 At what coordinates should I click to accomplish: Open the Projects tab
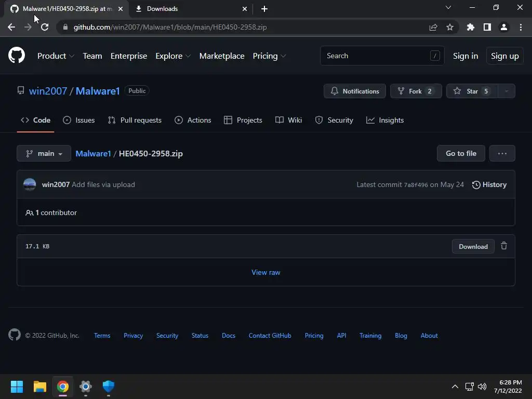(x=243, y=120)
